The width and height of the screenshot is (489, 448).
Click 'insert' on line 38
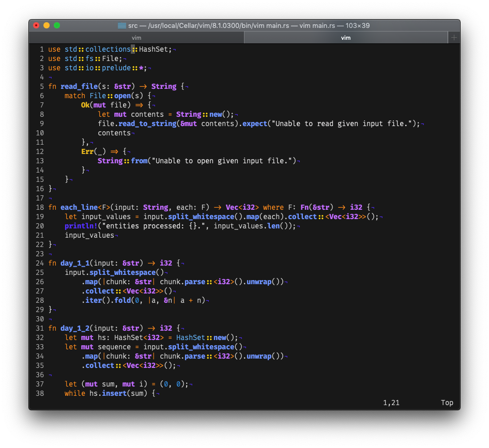point(114,393)
